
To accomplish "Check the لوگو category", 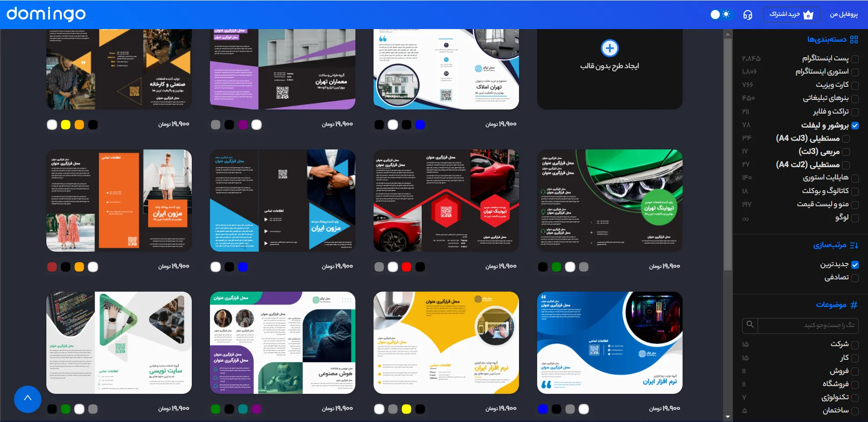I will click(x=855, y=218).
